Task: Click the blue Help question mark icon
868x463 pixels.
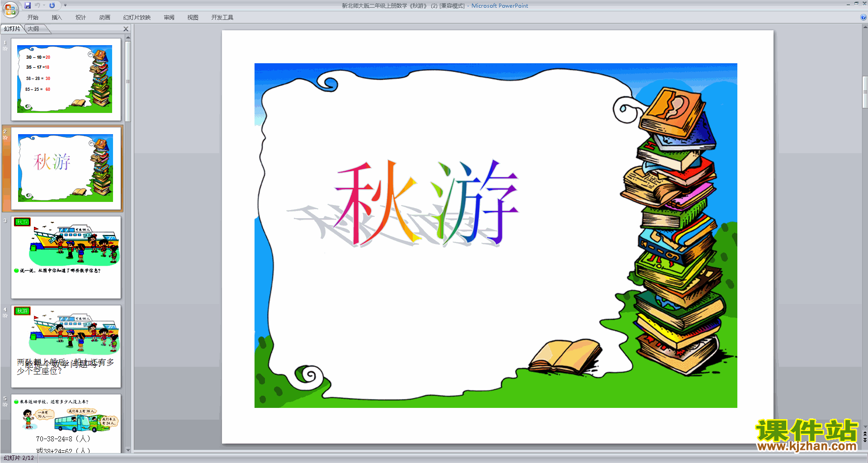Action: click(863, 17)
